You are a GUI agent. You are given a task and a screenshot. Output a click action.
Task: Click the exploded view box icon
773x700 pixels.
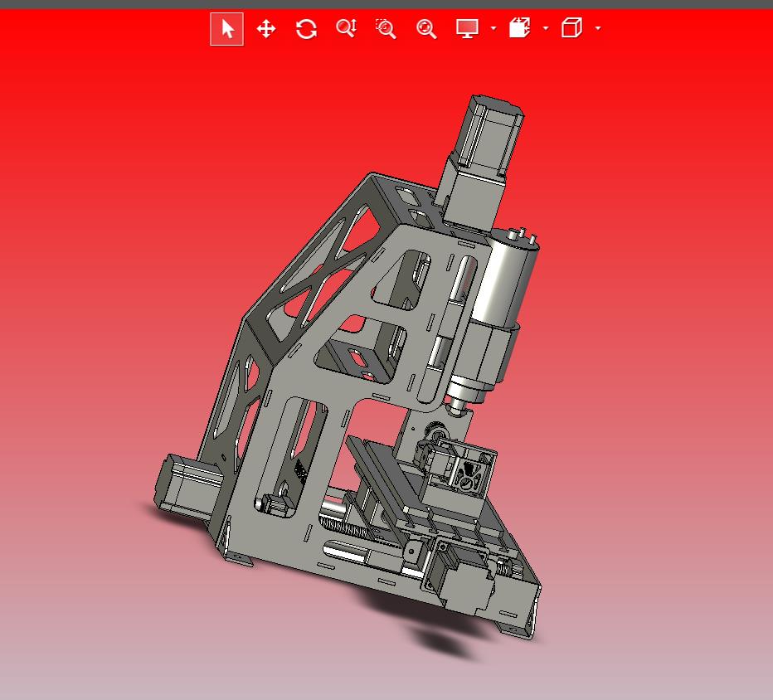tap(519, 28)
